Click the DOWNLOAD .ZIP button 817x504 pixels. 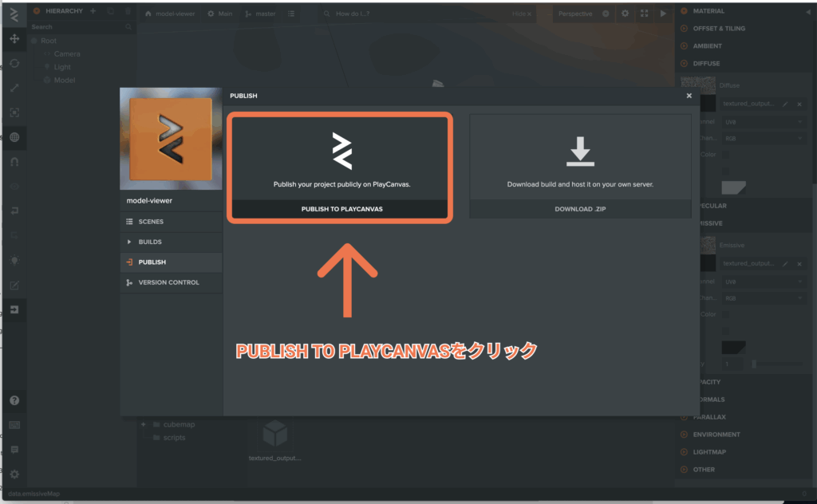click(580, 209)
